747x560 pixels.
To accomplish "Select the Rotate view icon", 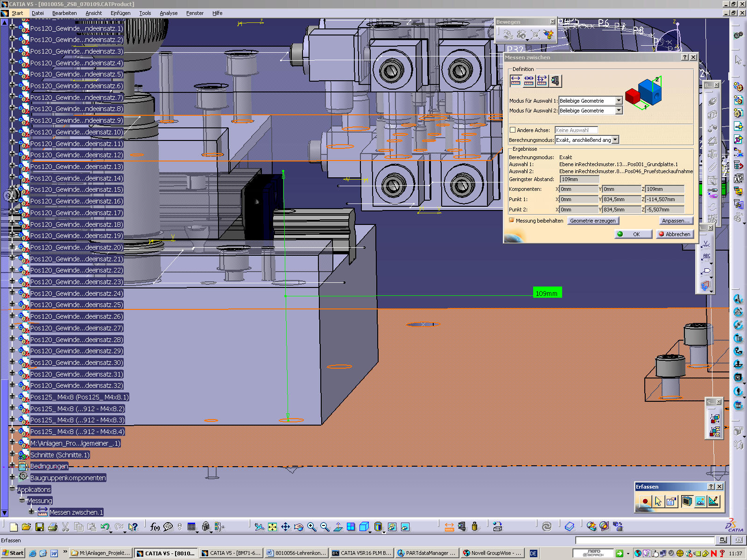I will click(299, 527).
